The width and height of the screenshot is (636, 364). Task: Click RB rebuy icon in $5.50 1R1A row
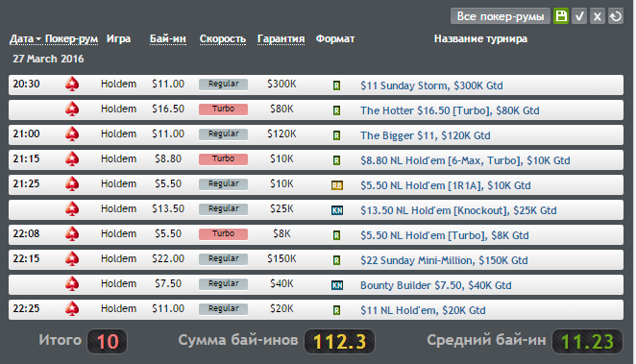pos(337,185)
